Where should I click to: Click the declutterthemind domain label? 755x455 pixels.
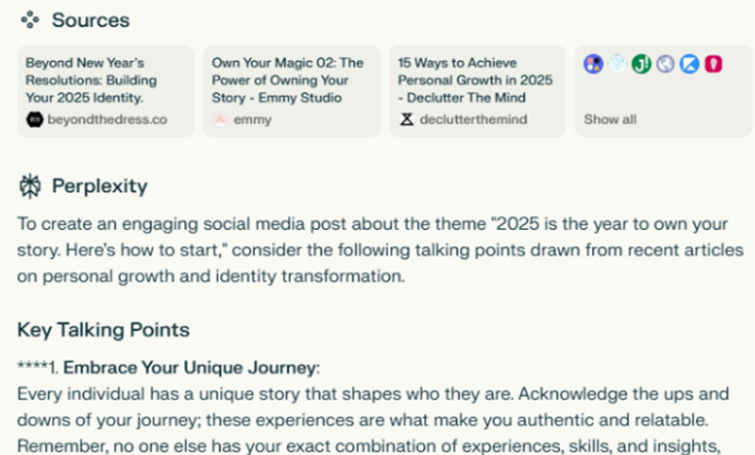tap(473, 119)
